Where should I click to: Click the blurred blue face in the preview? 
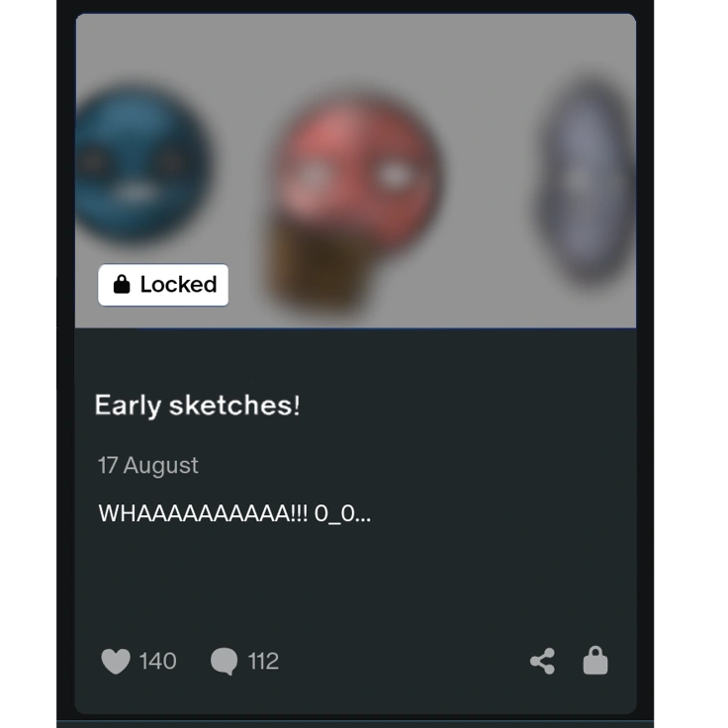click(x=139, y=163)
